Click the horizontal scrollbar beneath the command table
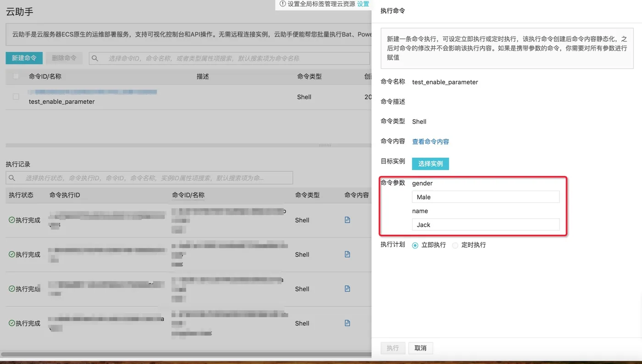This screenshot has width=642, height=364. pyautogui.click(x=188, y=145)
